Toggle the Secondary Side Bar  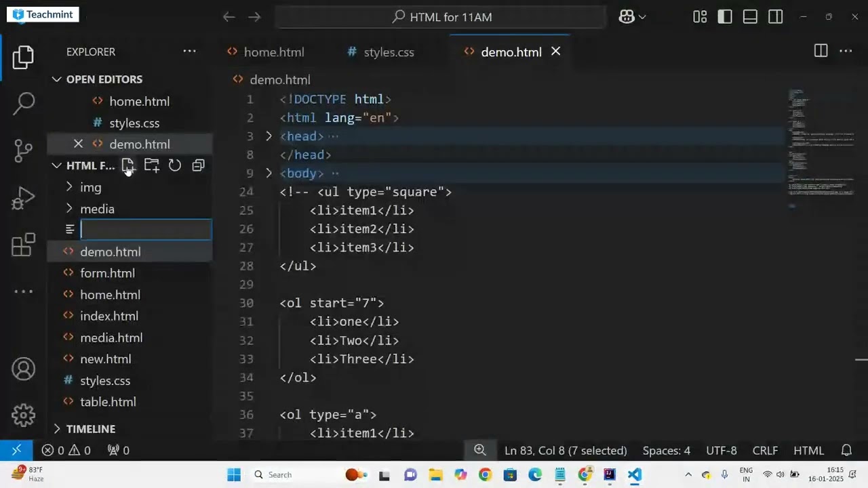tap(776, 17)
